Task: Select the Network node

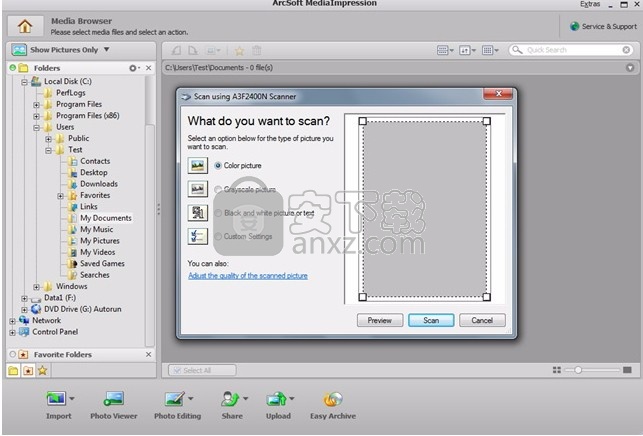Action: pyautogui.click(x=46, y=320)
